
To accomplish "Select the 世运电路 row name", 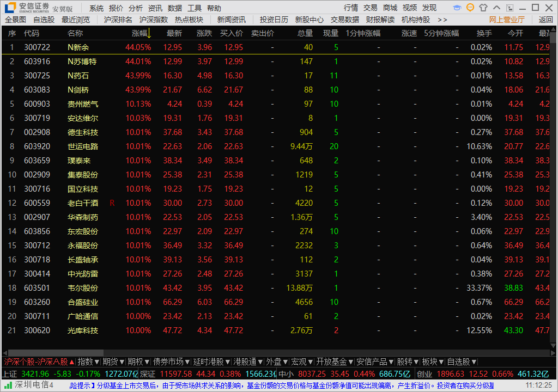I will coord(83,146).
